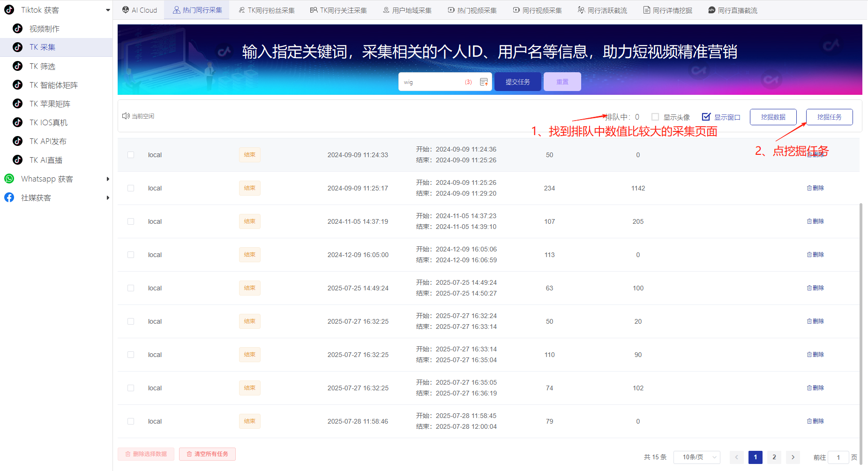Enable the 显示头像 checkbox
868x471 pixels.
[655, 117]
